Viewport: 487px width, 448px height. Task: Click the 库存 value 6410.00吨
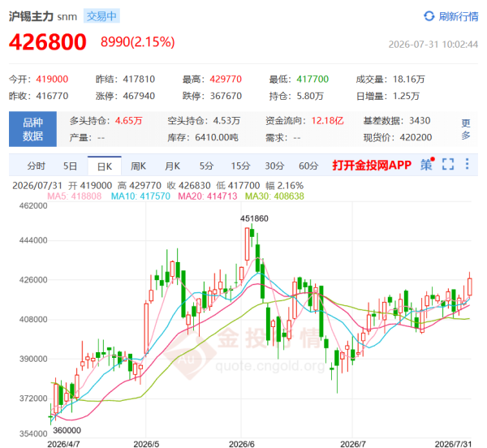point(217,137)
